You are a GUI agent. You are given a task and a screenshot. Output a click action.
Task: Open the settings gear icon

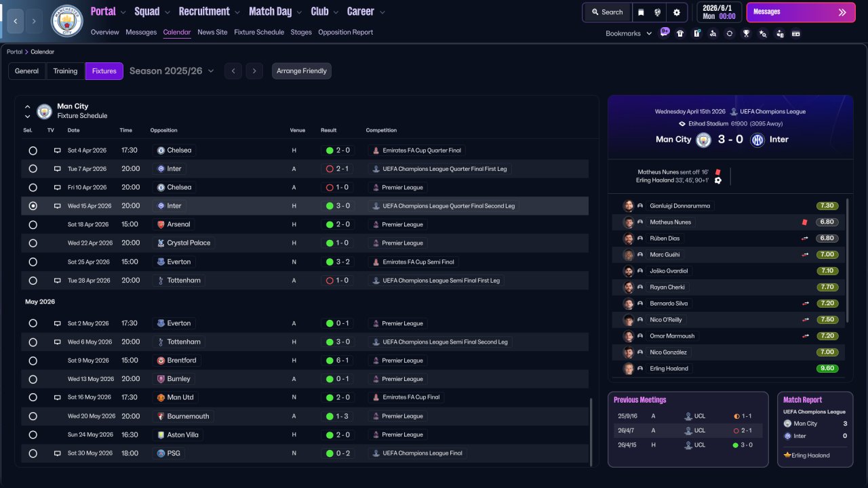point(676,12)
